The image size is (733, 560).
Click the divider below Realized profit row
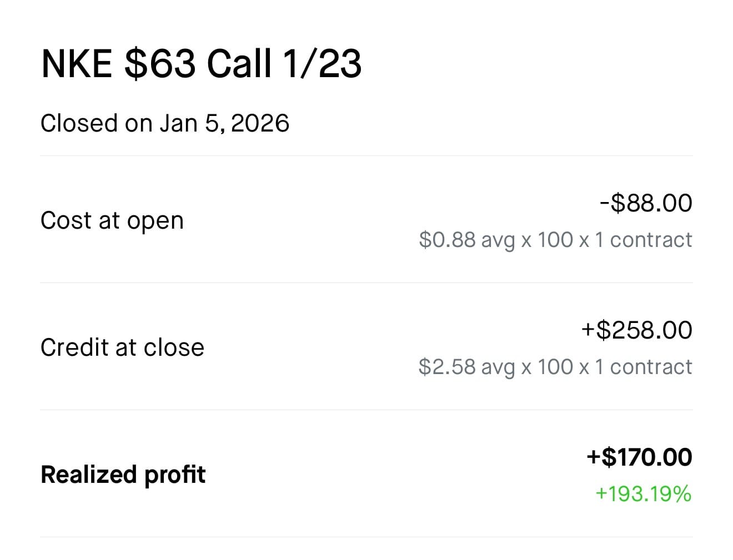click(x=366, y=537)
